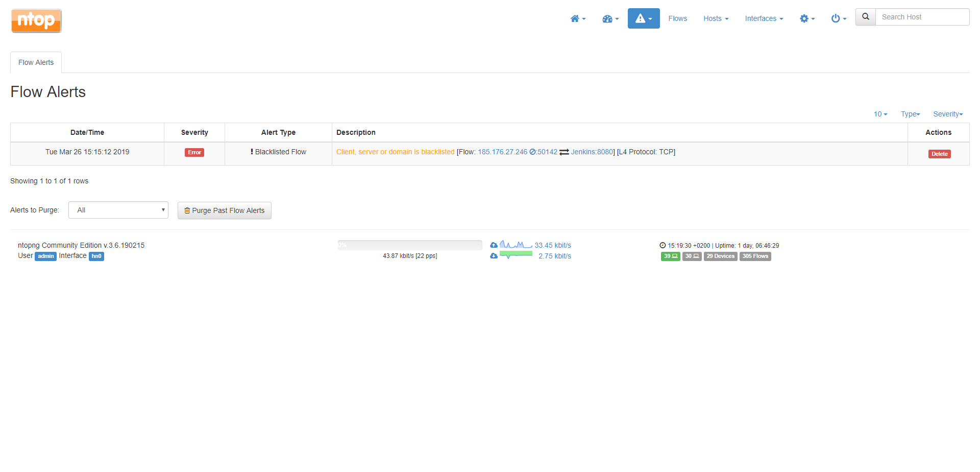
Task: Go to the Flows menu item
Action: click(677, 19)
